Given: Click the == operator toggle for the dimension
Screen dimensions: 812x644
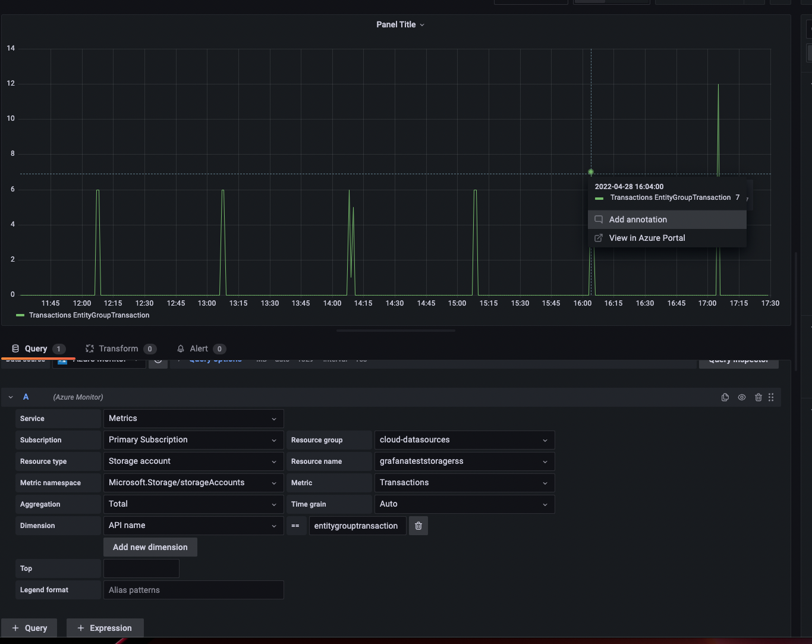Looking at the screenshot, I should click(296, 526).
